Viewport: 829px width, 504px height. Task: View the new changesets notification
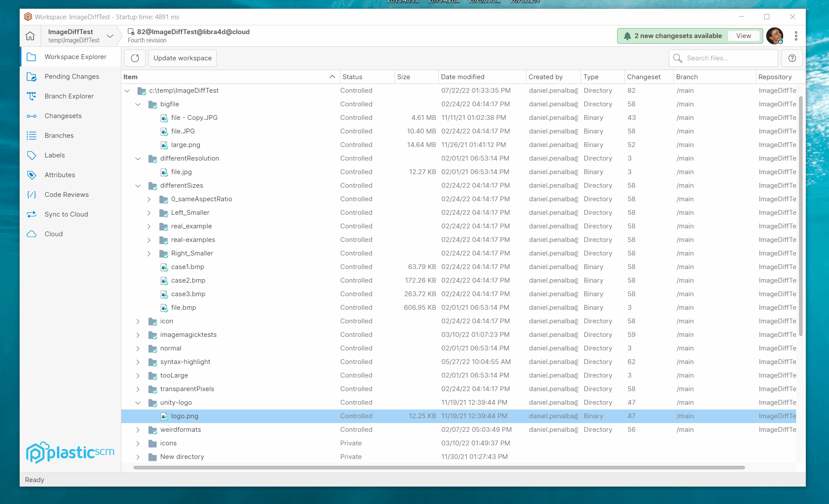pos(744,36)
